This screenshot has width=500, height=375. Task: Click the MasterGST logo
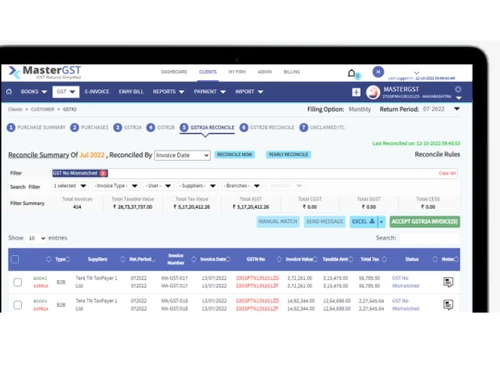pyautogui.click(x=45, y=72)
